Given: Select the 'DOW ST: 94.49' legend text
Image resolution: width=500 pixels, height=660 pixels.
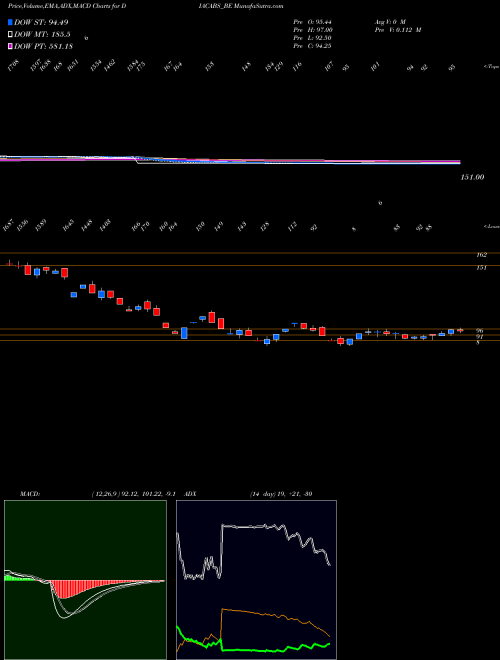Looking at the screenshot, I should 41,22.
